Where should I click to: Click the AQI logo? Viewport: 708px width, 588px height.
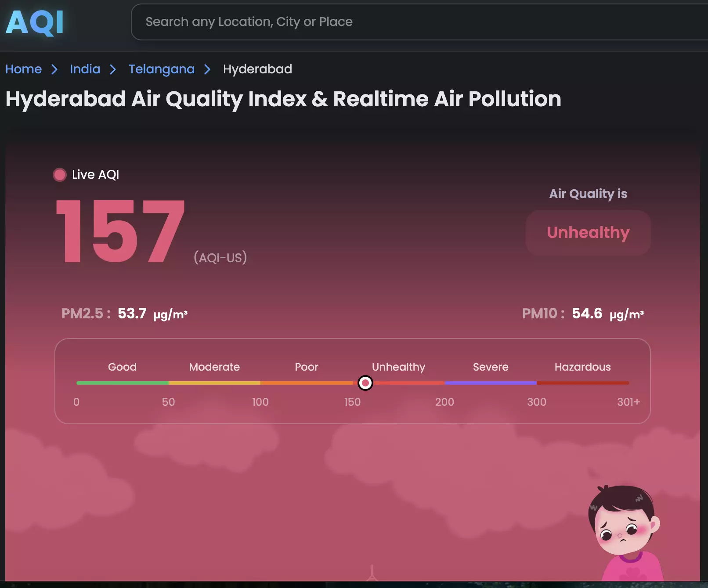(x=35, y=22)
